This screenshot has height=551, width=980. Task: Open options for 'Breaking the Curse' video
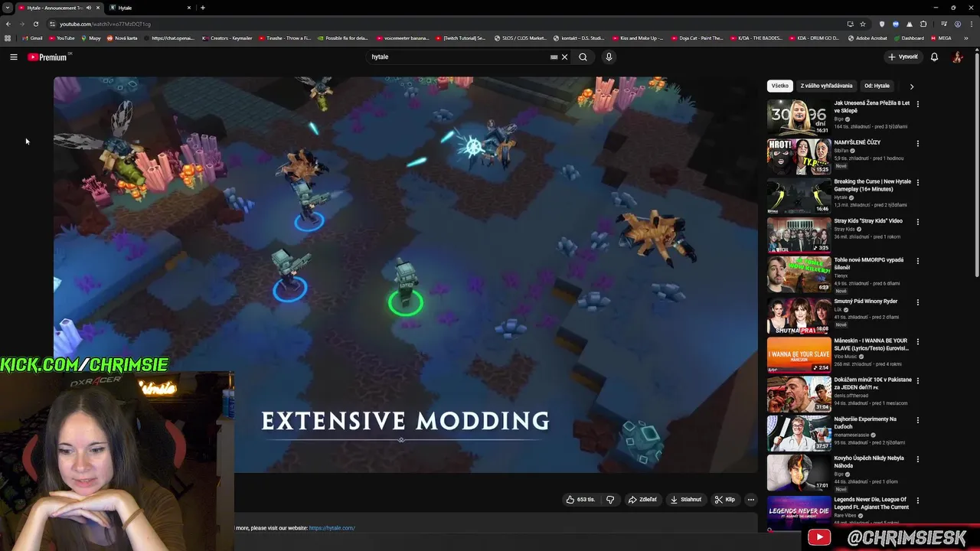[x=917, y=183]
